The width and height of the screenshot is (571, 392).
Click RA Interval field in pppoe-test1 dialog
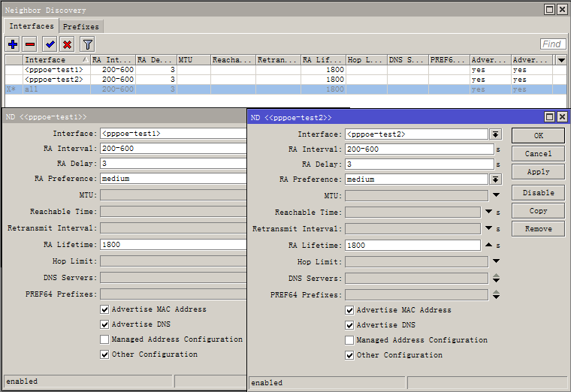[174, 149]
